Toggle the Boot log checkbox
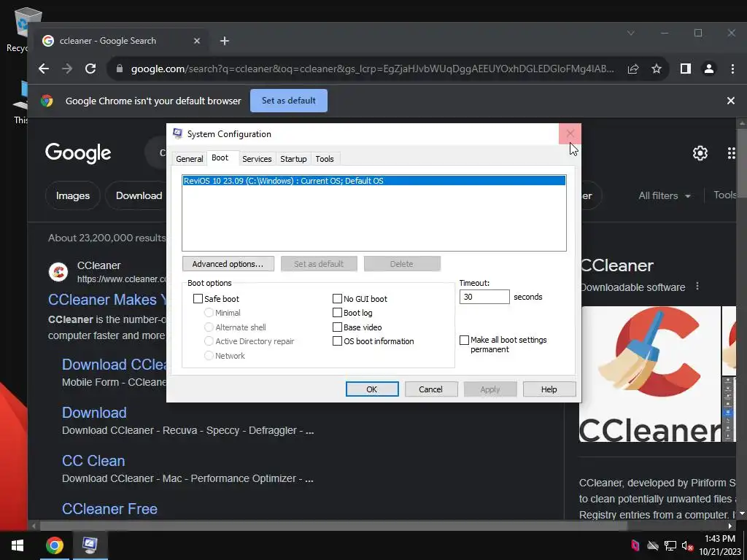747x560 pixels. 337,313
